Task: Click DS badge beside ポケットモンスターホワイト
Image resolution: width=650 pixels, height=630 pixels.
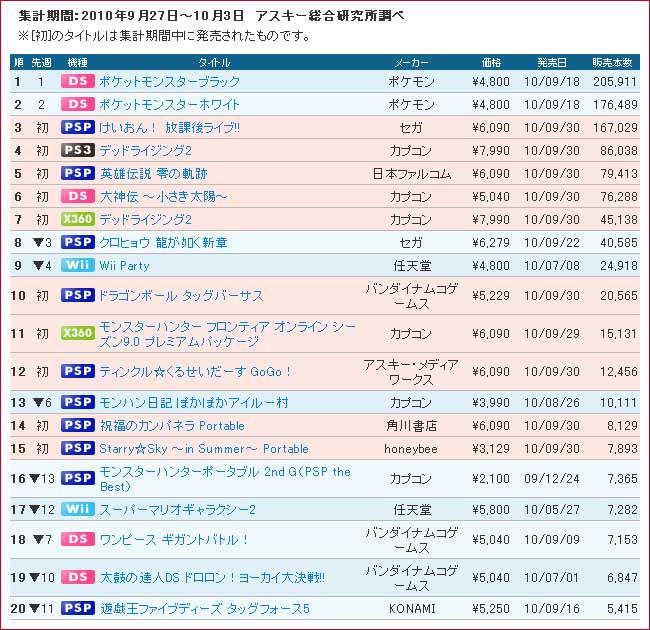Action: click(x=78, y=104)
